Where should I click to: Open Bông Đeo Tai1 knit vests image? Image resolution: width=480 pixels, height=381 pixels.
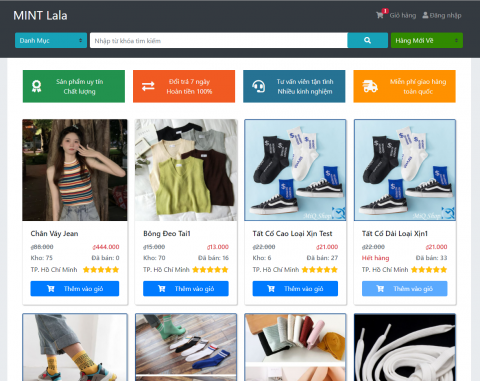pyautogui.click(x=186, y=170)
